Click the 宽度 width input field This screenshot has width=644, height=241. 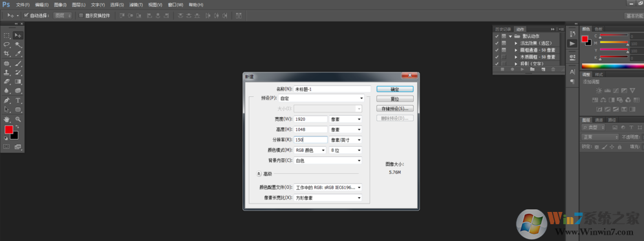[311, 119]
